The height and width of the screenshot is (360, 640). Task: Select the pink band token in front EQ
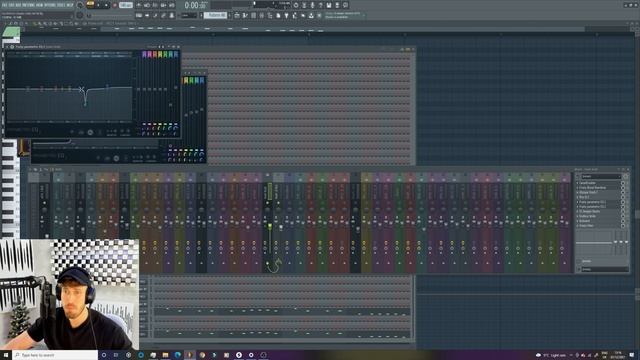tap(150, 54)
